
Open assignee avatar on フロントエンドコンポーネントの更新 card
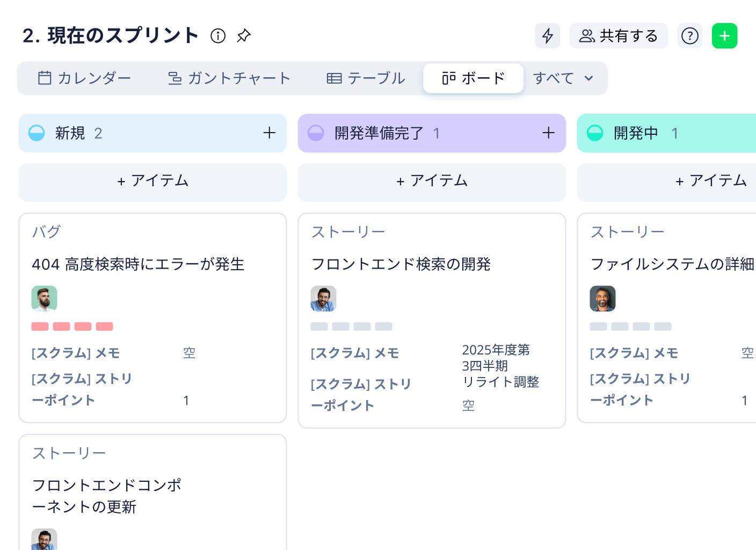45,539
